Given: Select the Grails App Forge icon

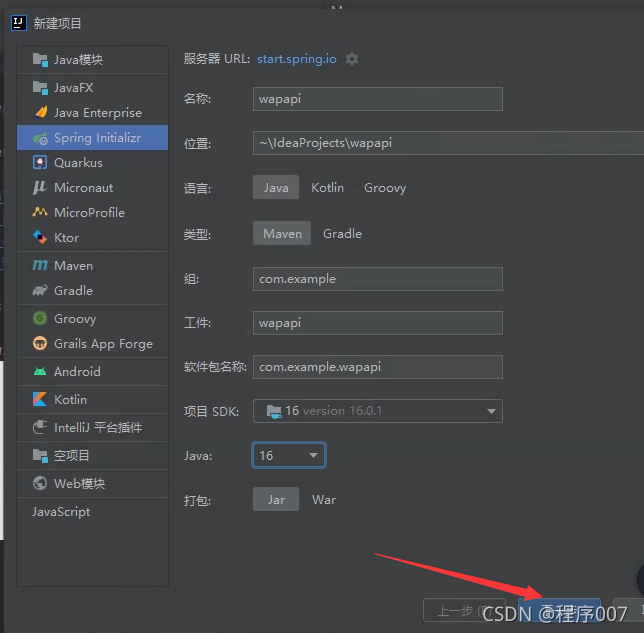Looking at the screenshot, I should pos(40,343).
